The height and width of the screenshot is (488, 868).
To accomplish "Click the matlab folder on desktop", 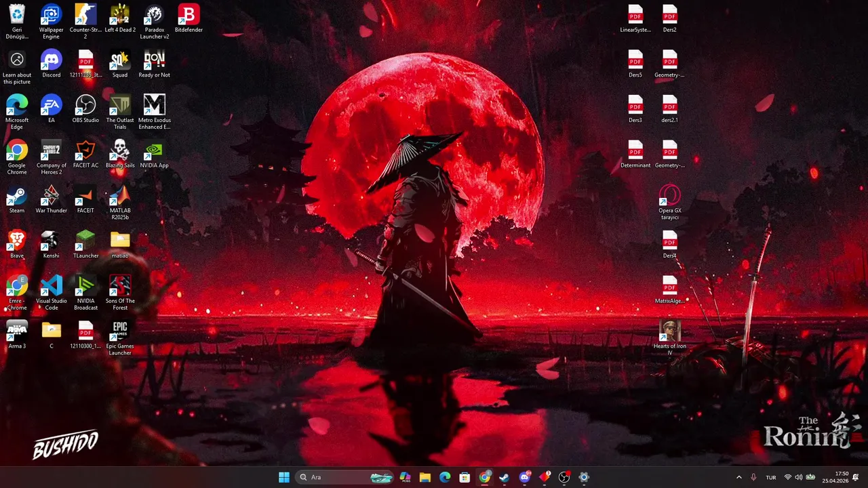I will pyautogui.click(x=120, y=245).
